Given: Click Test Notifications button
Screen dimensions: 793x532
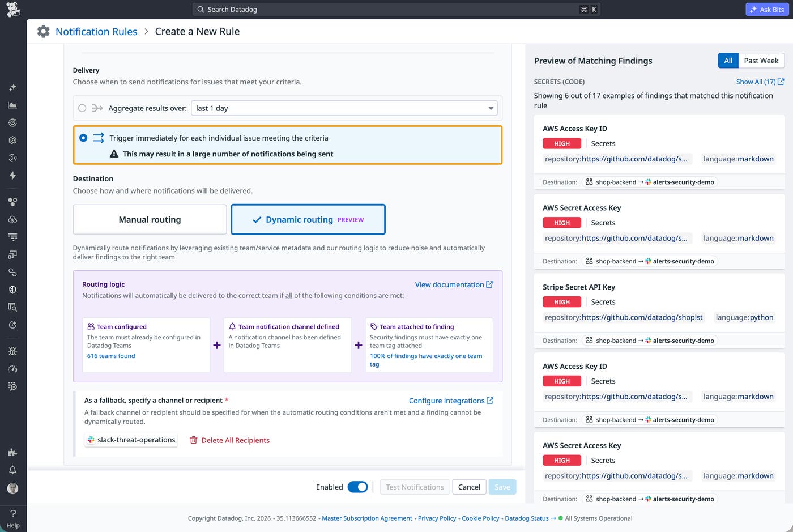Looking at the screenshot, I should (415, 487).
